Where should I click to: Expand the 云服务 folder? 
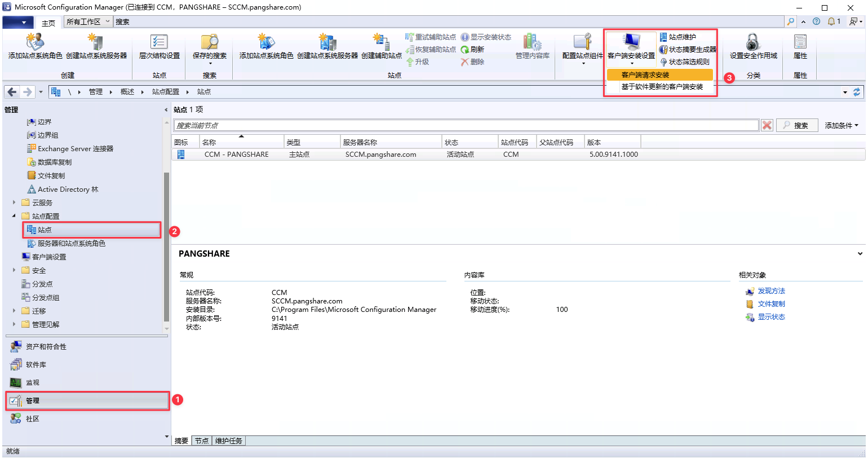[x=14, y=202]
